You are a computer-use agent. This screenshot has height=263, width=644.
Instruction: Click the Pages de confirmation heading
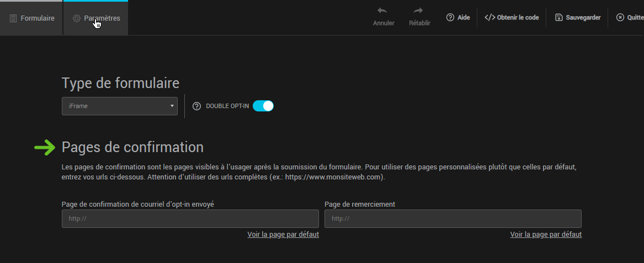pyautogui.click(x=132, y=147)
